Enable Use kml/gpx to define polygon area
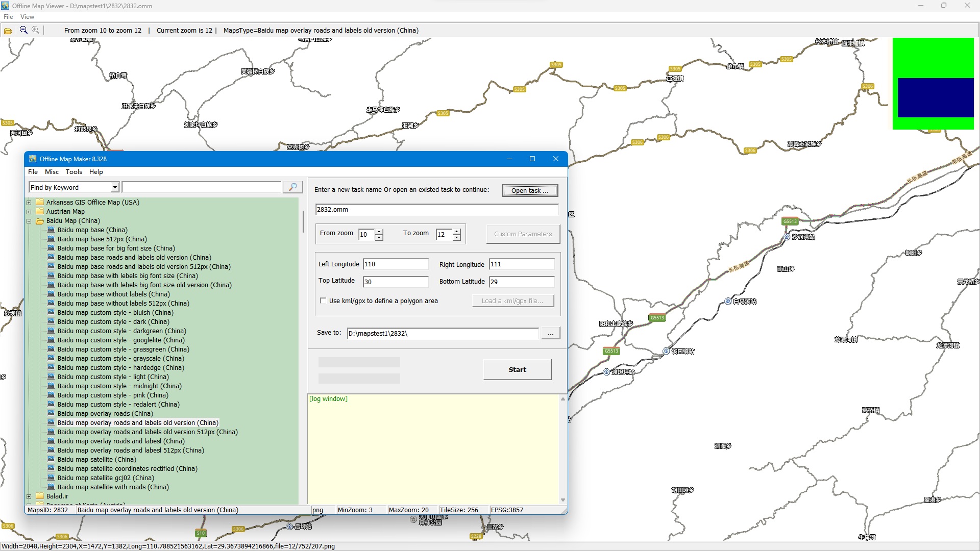Viewport: 980px width, 551px height. [323, 300]
